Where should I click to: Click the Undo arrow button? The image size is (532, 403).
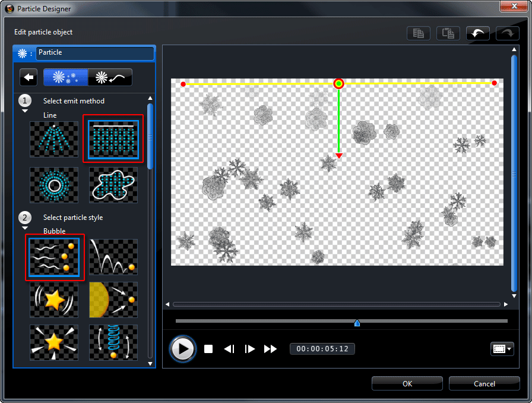click(478, 33)
